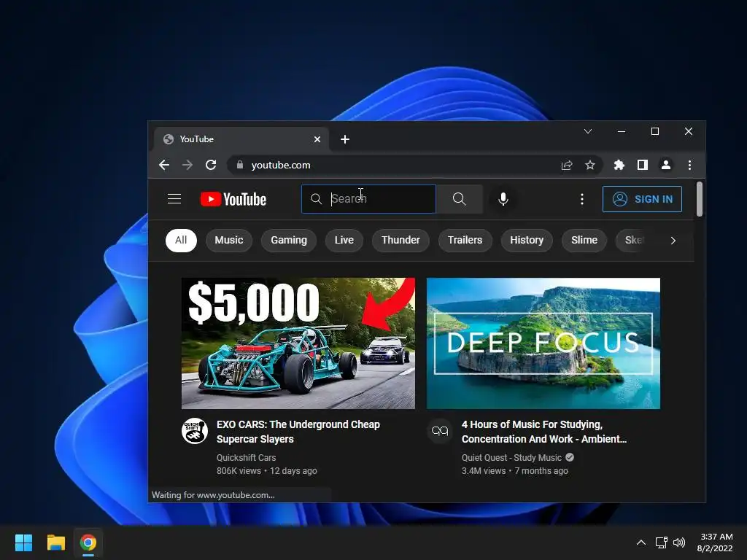The width and height of the screenshot is (747, 560).
Task: Open Windows Start menu
Action: point(23,542)
